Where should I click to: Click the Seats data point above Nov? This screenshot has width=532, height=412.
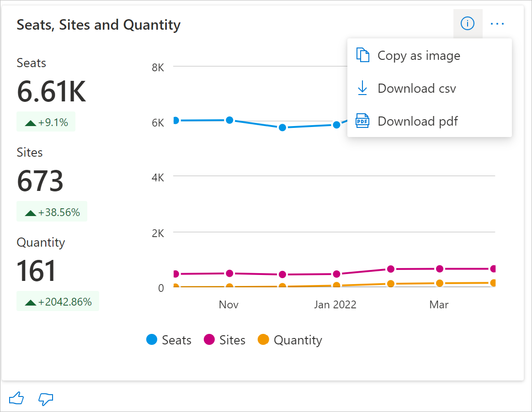(x=229, y=120)
